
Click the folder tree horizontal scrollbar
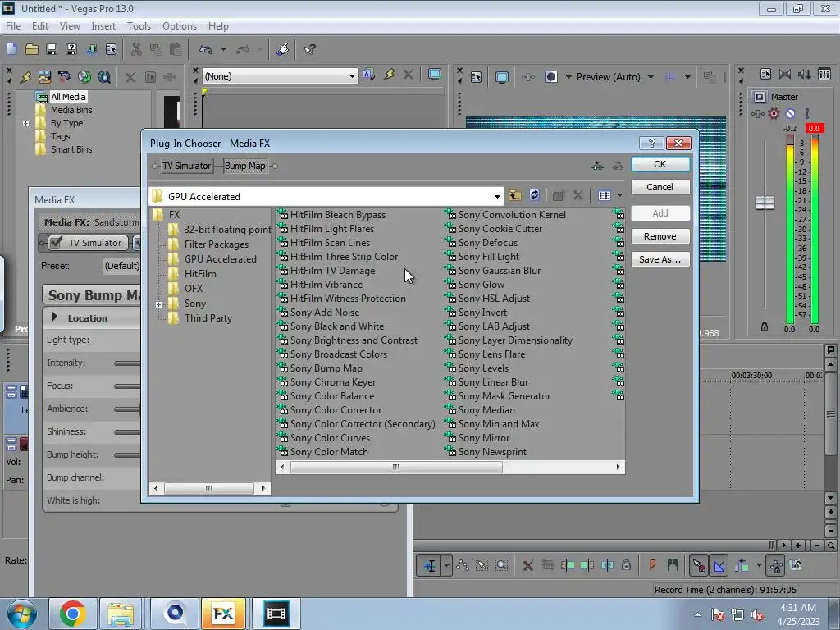tap(209, 488)
